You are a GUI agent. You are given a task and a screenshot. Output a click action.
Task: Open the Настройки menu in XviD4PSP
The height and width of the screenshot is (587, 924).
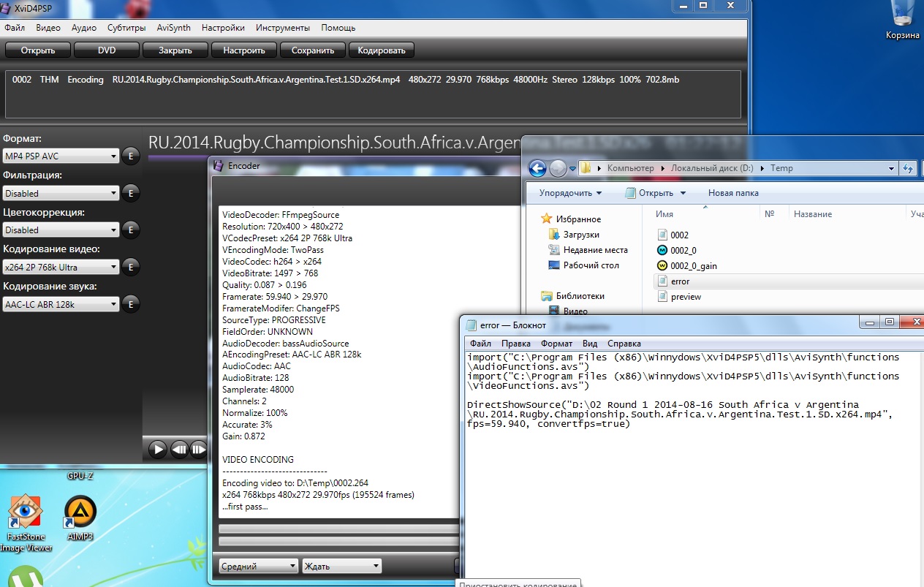[223, 28]
